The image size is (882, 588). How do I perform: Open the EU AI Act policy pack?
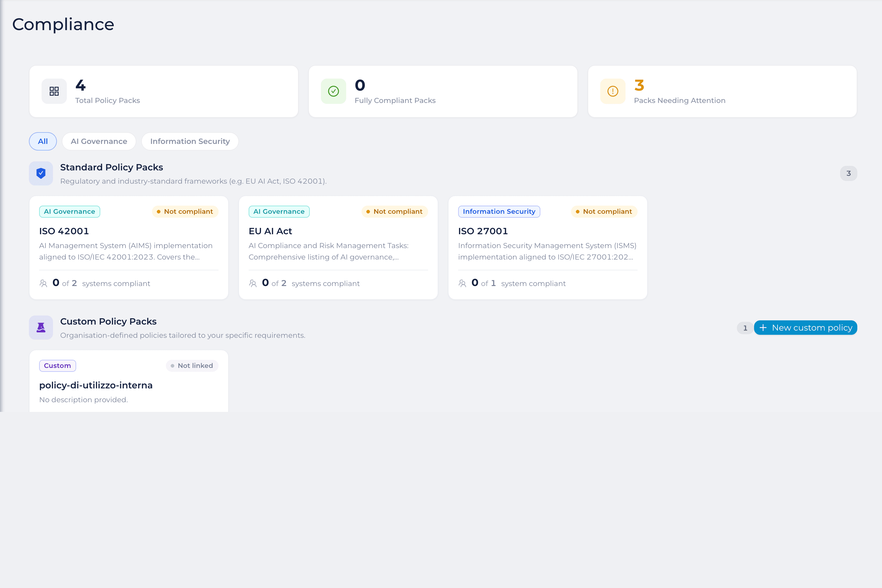[x=338, y=247]
